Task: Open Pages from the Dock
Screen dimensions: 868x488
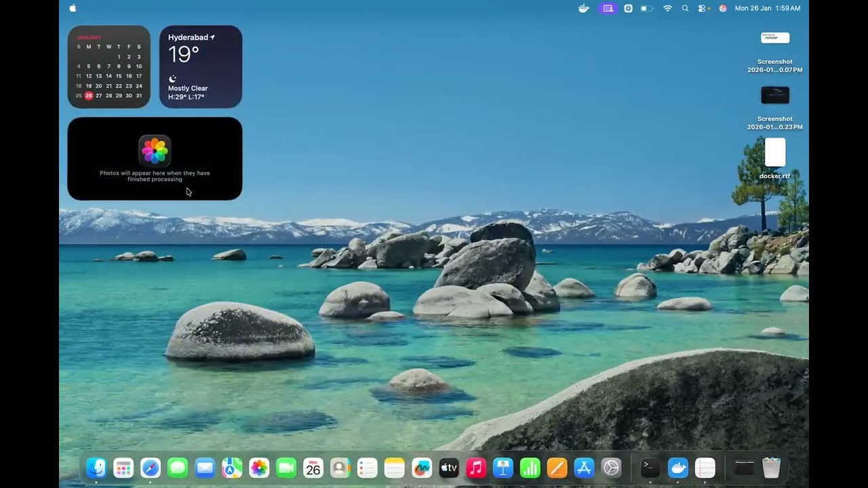Action: [x=557, y=468]
